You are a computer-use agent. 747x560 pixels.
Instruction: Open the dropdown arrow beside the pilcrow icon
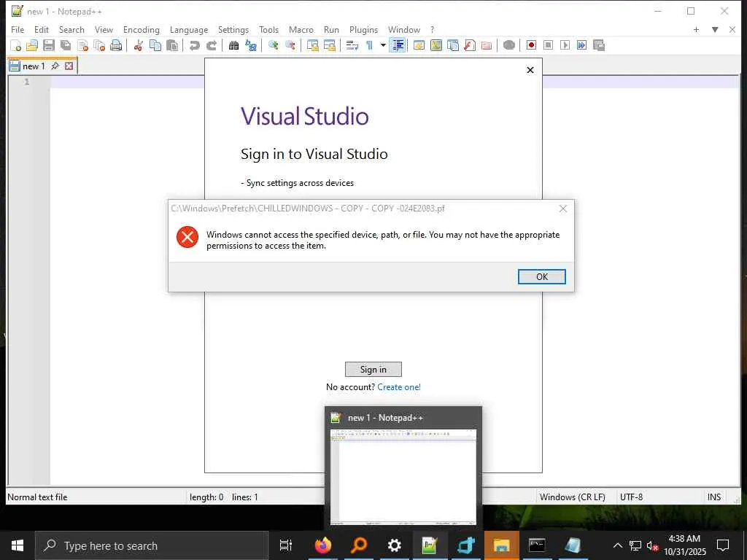(383, 45)
